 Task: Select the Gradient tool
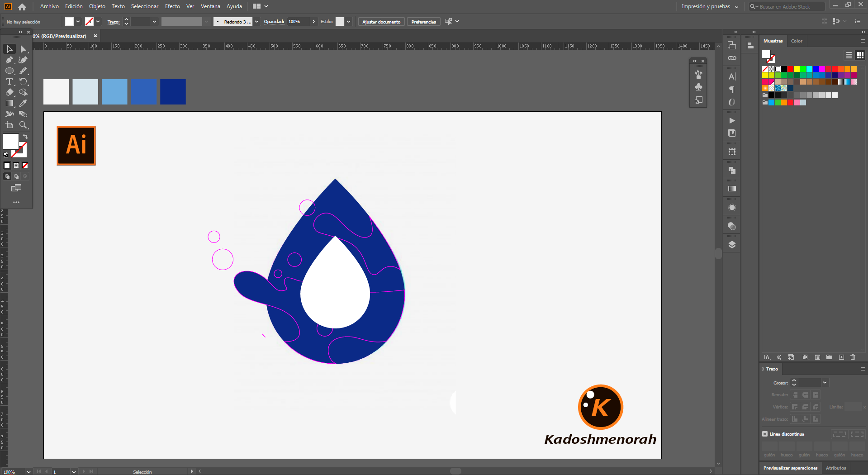click(x=9, y=103)
